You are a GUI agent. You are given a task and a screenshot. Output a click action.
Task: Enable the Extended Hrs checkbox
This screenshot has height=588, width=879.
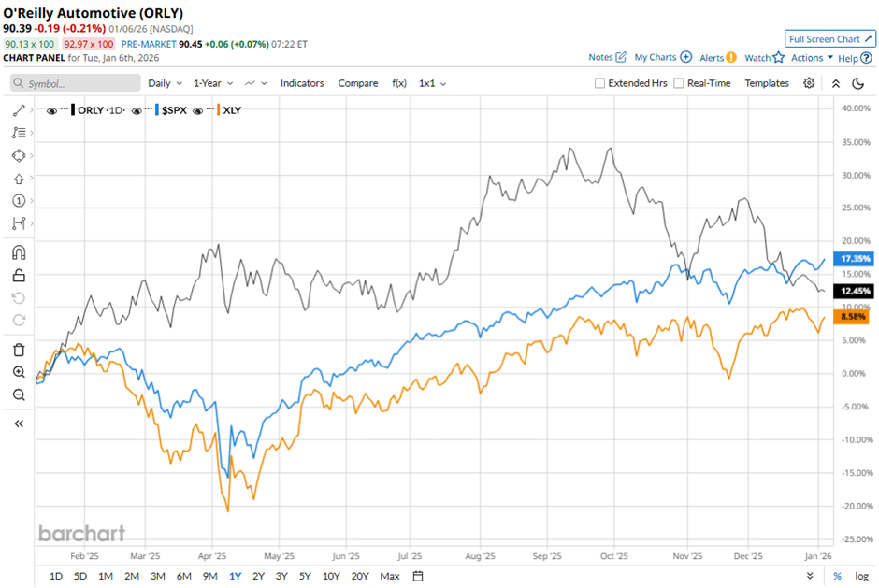pos(599,83)
